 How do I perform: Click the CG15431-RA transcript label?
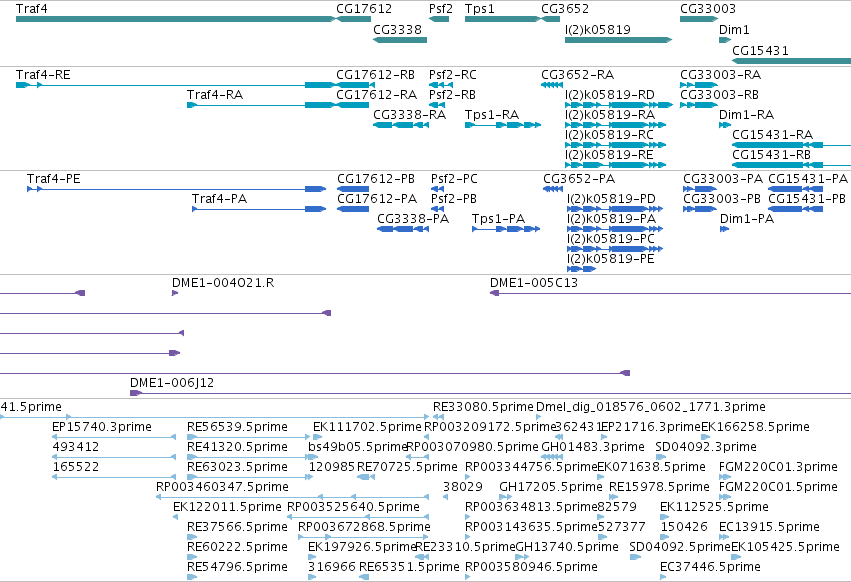(x=772, y=135)
